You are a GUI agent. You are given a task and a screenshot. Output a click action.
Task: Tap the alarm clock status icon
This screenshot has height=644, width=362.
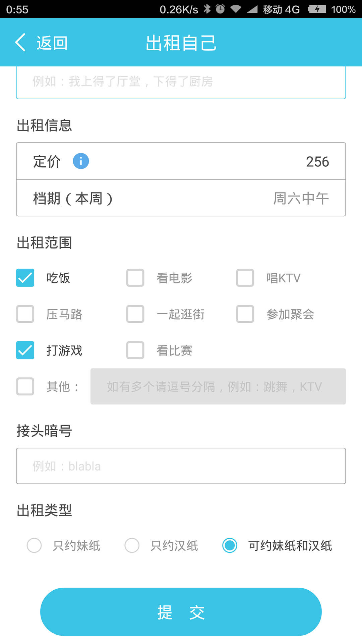click(x=220, y=9)
